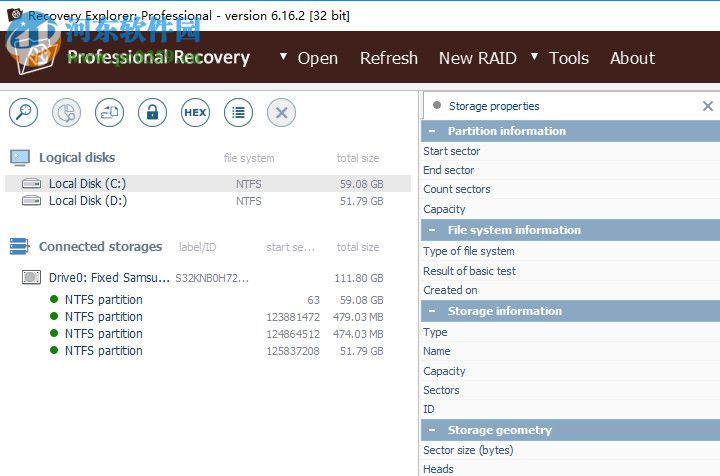Click the Local Disk (C:) drive icon

tap(31, 184)
